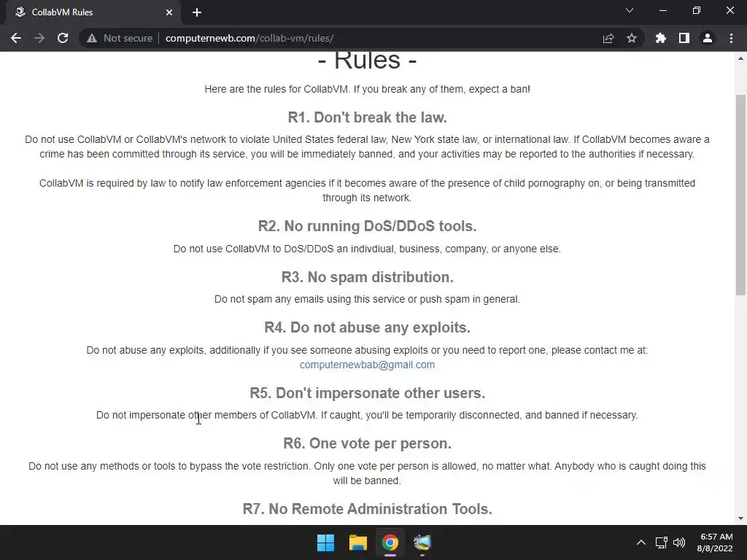Screen dimensions: 747x560
Task: Open the clock showing 6:57 AM
Action: pyautogui.click(x=716, y=542)
